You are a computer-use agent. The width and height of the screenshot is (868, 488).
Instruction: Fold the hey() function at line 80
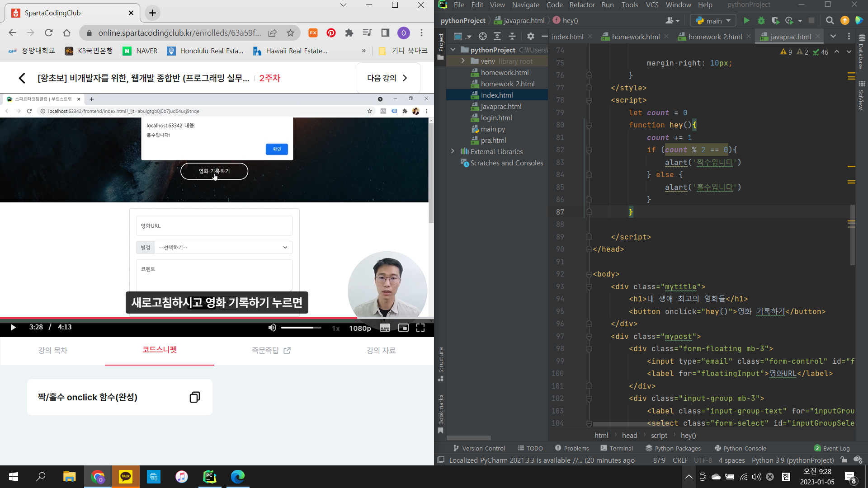coord(589,125)
